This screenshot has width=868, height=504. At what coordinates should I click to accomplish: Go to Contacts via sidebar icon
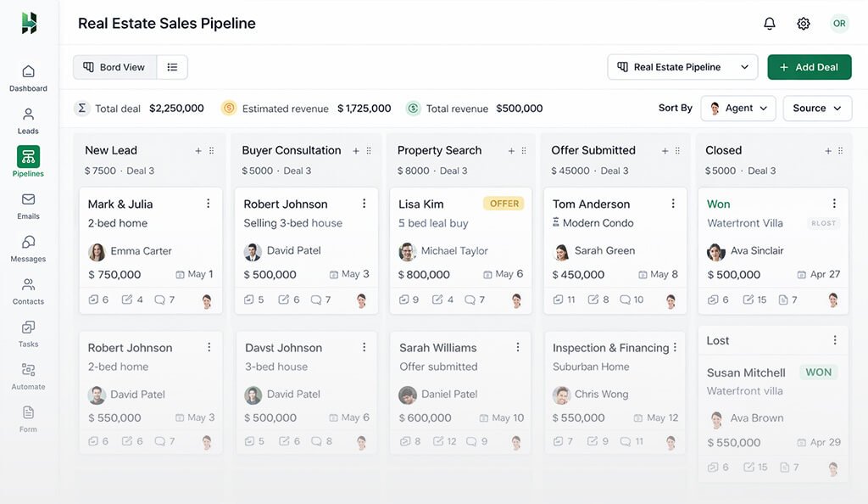pyautogui.click(x=28, y=288)
